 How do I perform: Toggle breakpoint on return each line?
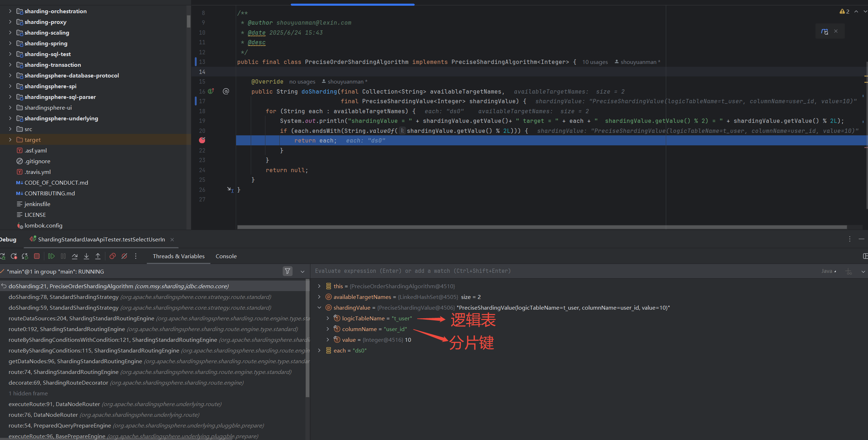pyautogui.click(x=202, y=140)
